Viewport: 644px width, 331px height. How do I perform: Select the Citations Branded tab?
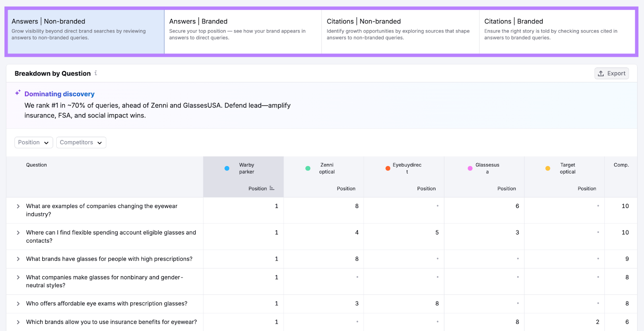pyautogui.click(x=557, y=32)
